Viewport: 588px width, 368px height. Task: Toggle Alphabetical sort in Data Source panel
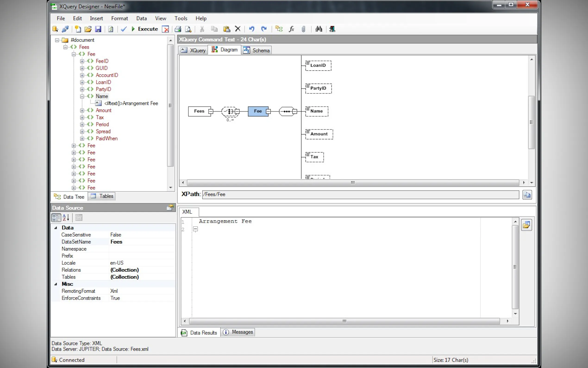pyautogui.click(x=66, y=218)
